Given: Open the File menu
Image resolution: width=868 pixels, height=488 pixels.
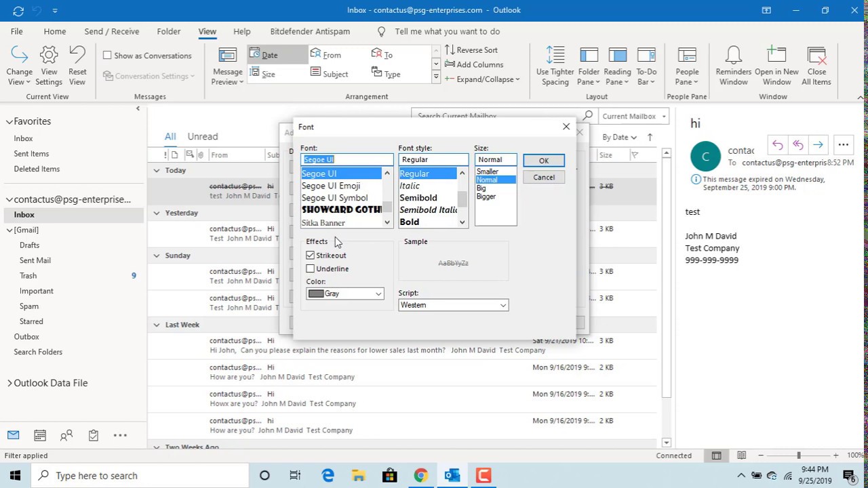Looking at the screenshot, I should click(16, 31).
